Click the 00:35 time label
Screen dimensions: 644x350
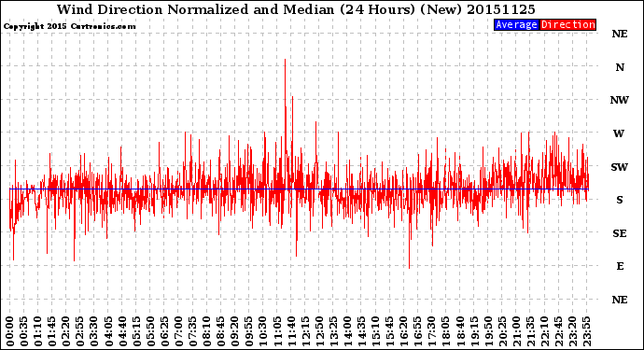24,331
